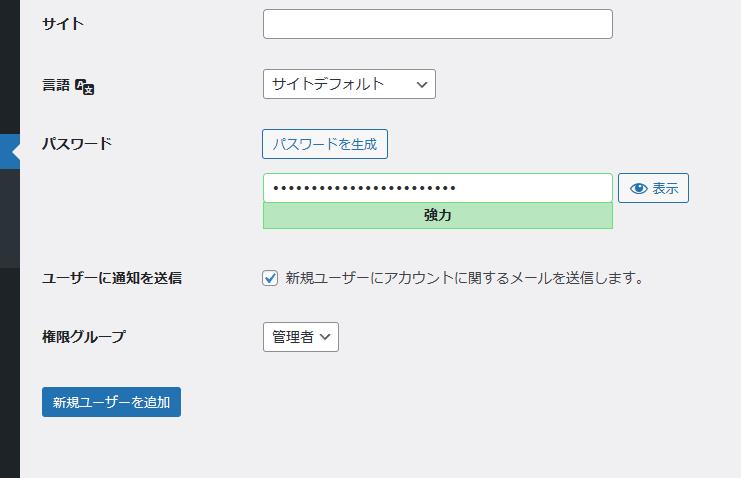Click the サイト field label

pyautogui.click(x=63, y=24)
